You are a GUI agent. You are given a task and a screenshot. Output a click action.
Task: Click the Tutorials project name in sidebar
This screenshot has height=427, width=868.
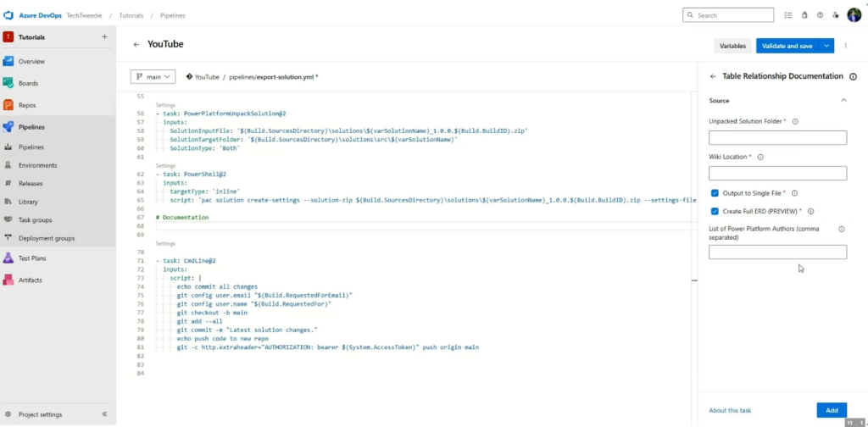point(31,37)
